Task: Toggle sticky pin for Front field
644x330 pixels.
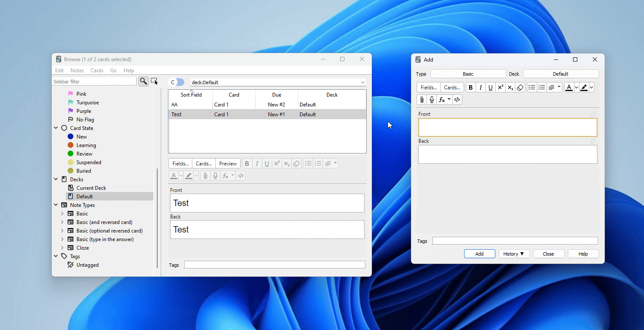Action: tap(593, 115)
